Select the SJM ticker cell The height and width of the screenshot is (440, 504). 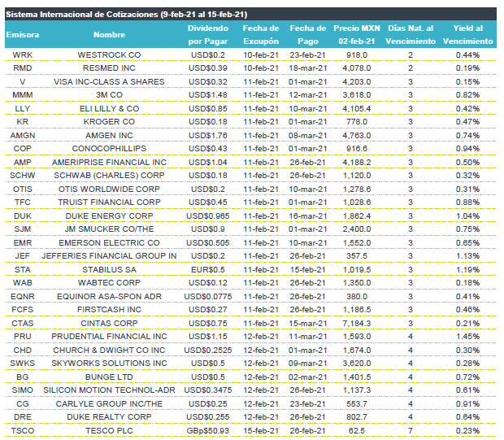(x=23, y=229)
